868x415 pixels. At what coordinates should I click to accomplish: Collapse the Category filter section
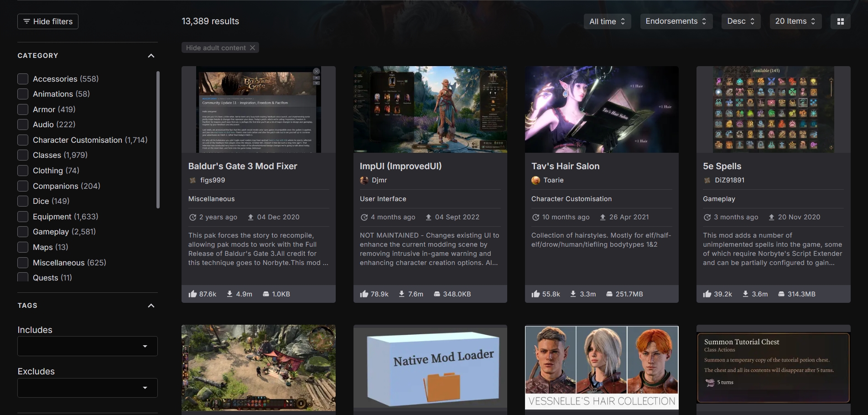click(x=151, y=56)
